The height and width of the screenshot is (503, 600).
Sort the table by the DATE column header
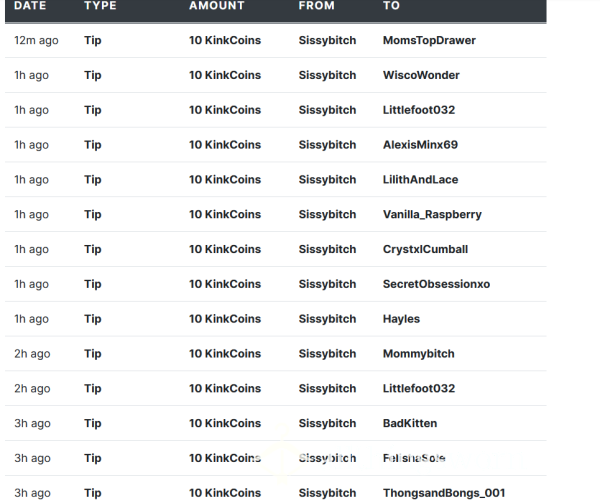click(30, 6)
